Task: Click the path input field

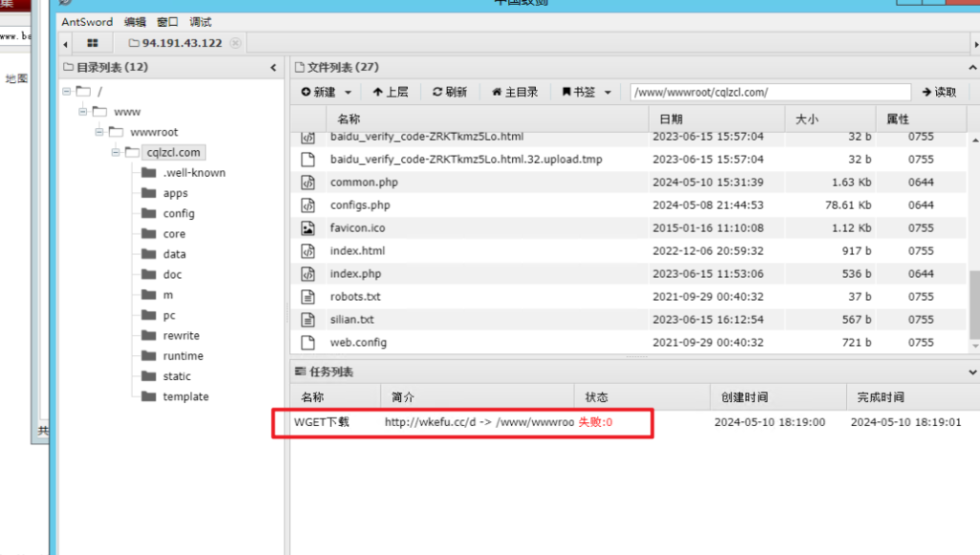Action: pyautogui.click(x=769, y=92)
